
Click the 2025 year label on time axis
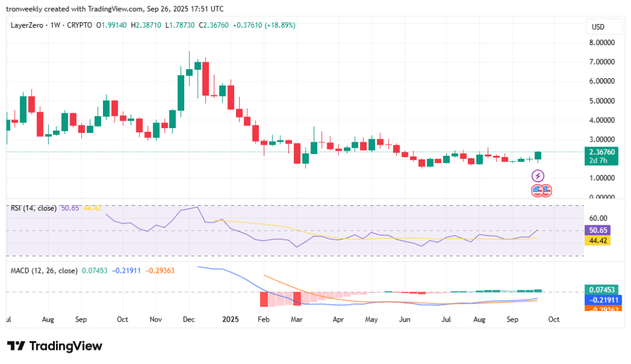point(230,320)
